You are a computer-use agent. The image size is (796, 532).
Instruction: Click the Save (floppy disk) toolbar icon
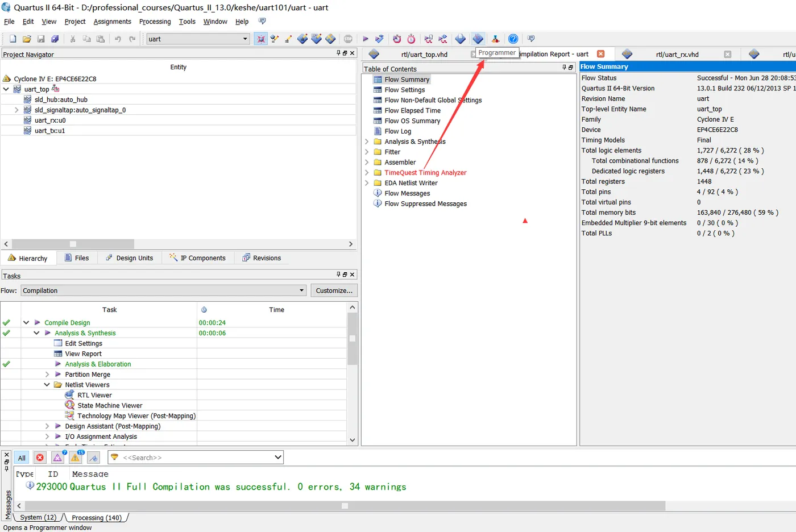pyautogui.click(x=41, y=39)
